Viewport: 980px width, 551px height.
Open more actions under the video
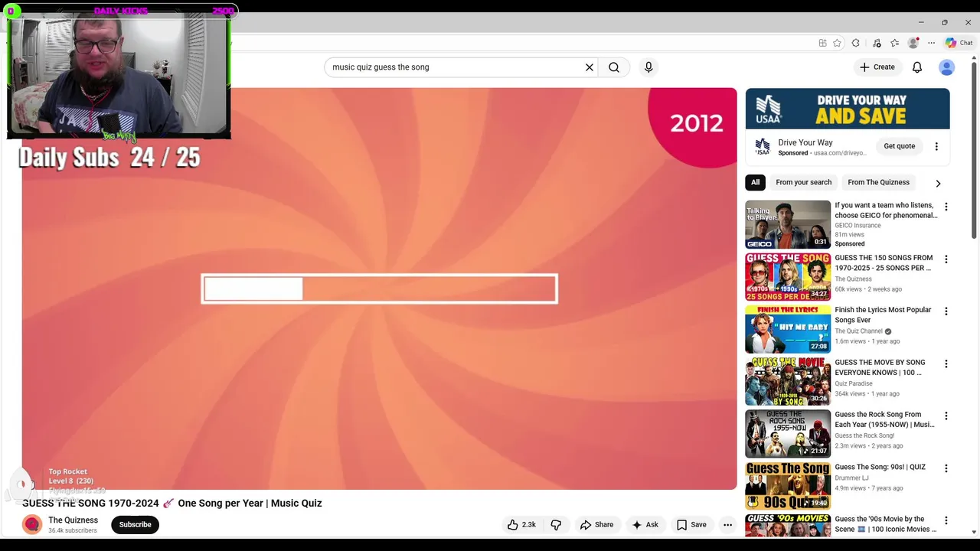727,525
